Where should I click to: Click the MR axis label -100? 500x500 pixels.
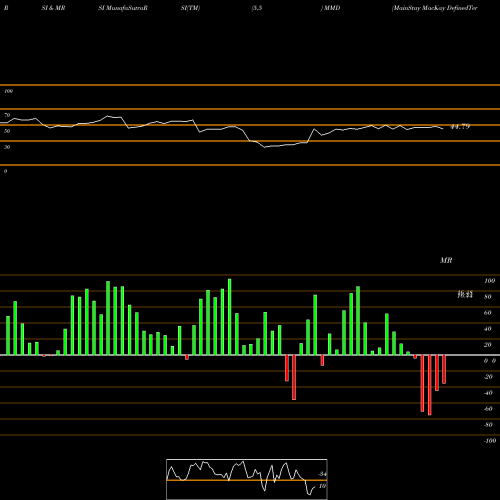(x=490, y=441)
